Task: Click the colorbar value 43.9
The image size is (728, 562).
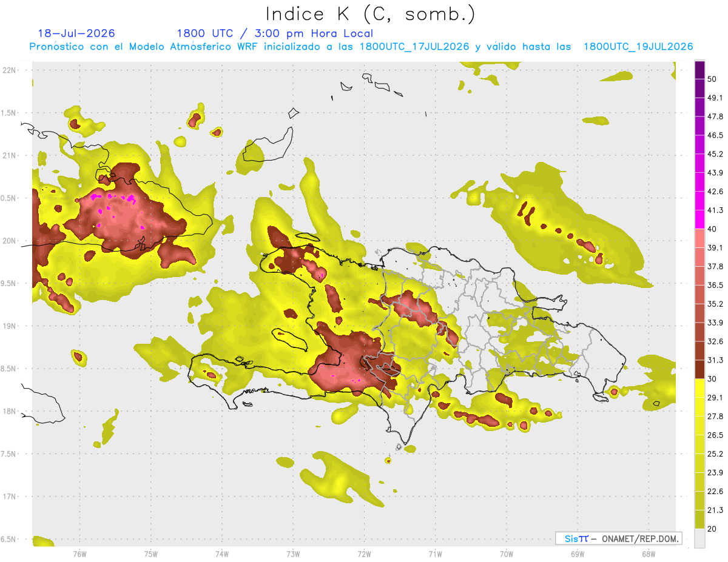Action: pos(715,173)
